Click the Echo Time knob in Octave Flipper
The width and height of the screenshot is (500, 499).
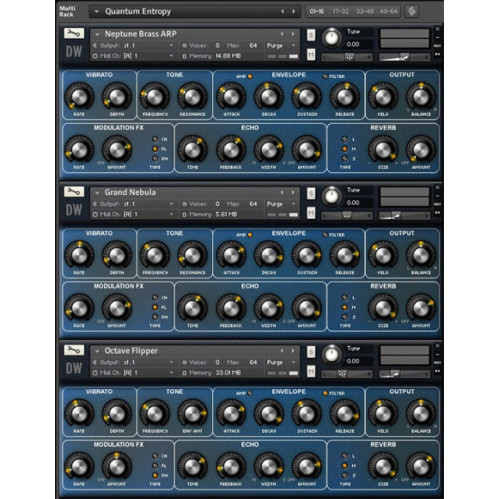(x=192, y=466)
